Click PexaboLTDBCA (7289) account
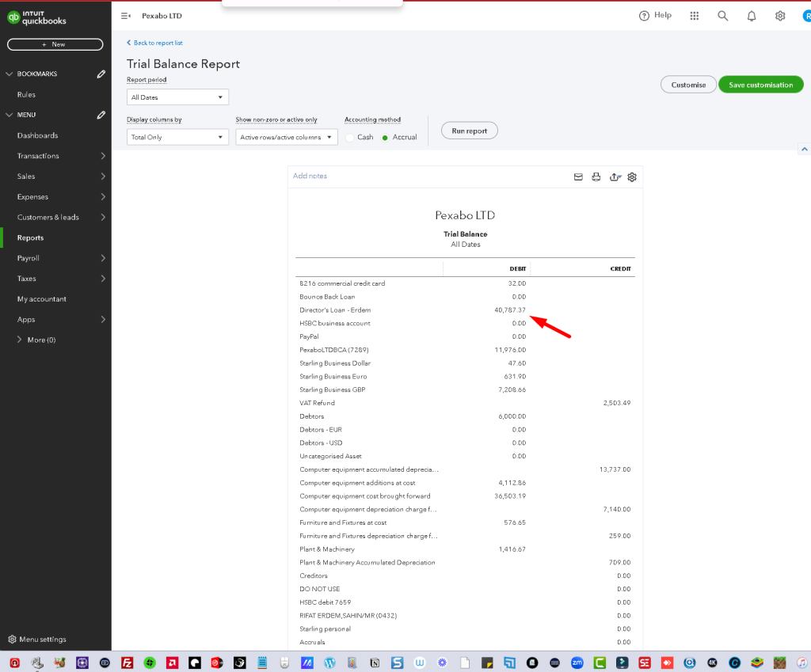This screenshot has height=672, width=811. pyautogui.click(x=334, y=350)
